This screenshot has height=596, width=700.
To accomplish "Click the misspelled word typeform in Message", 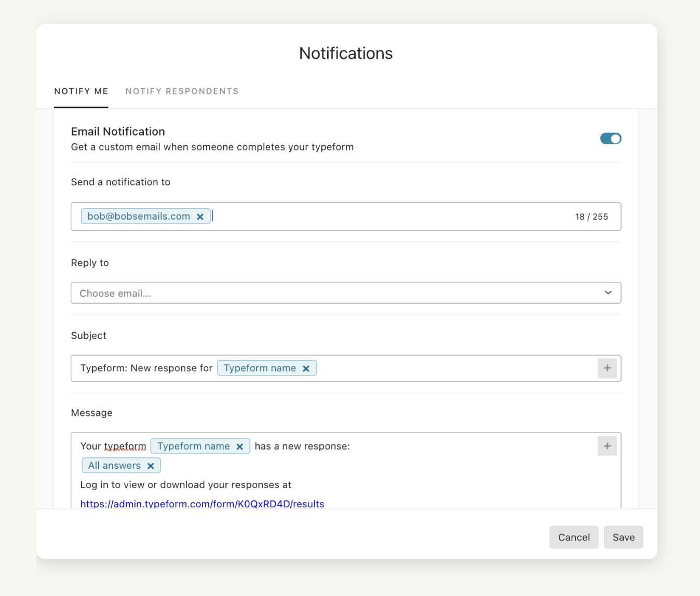I will 125,446.
